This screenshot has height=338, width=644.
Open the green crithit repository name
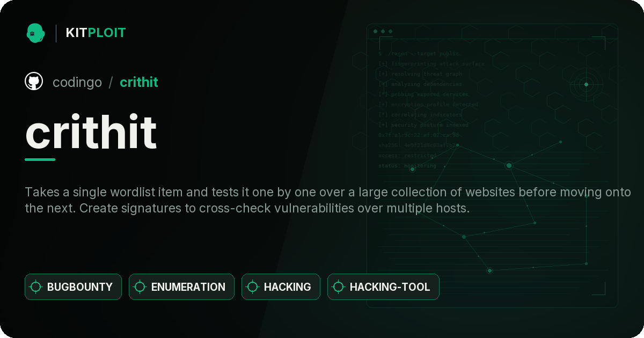point(139,82)
